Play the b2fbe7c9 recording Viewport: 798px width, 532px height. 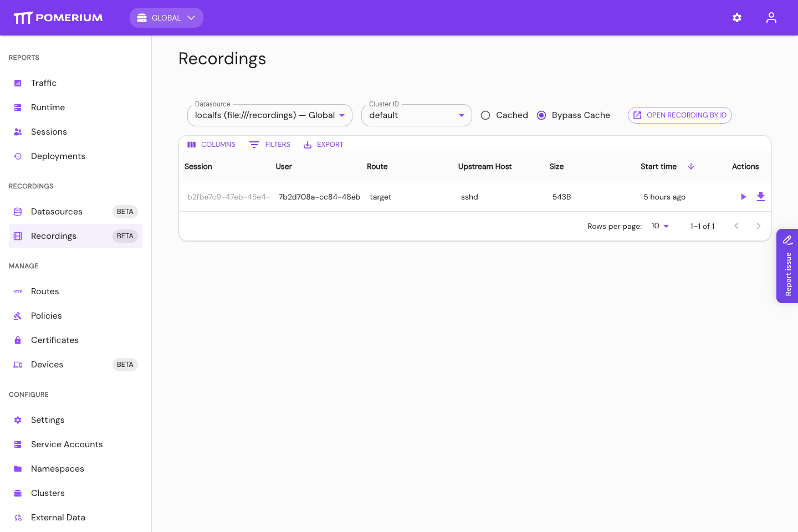click(744, 197)
